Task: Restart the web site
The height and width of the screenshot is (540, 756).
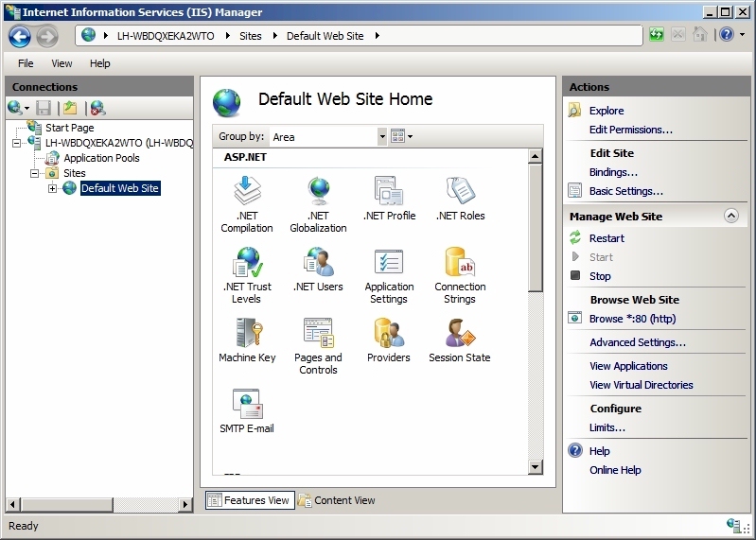Action: 607,238
